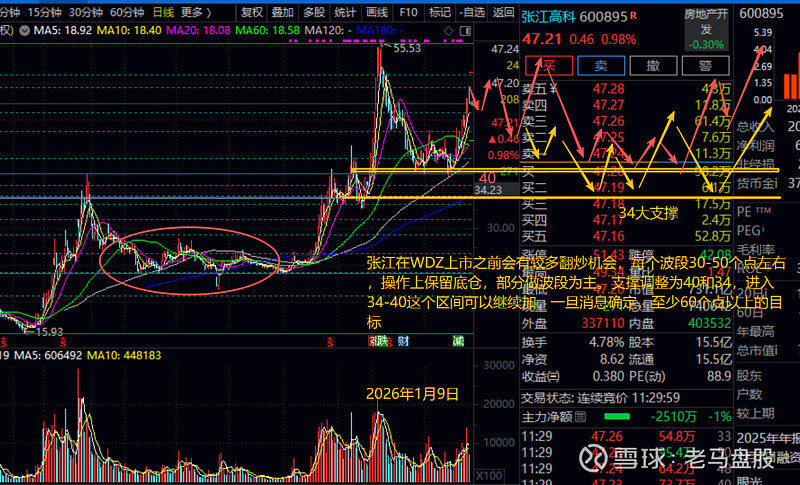Click the 警 alert button
800x485 pixels.
pos(705,66)
